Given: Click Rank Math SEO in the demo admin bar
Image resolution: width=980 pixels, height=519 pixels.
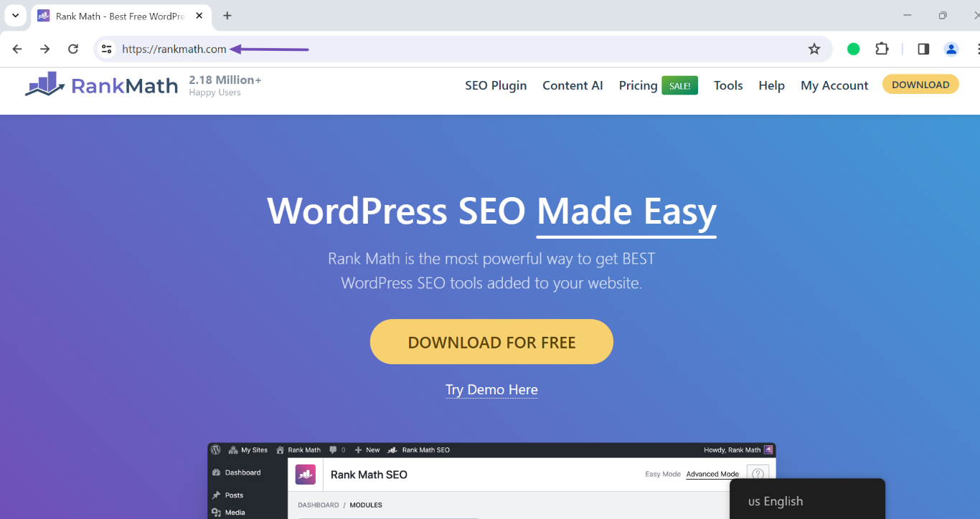Looking at the screenshot, I should [x=419, y=450].
